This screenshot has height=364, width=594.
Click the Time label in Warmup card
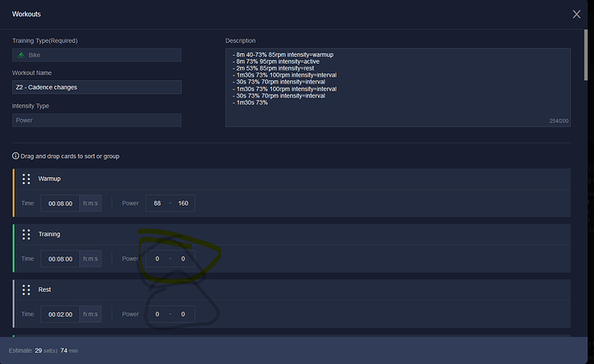point(28,203)
